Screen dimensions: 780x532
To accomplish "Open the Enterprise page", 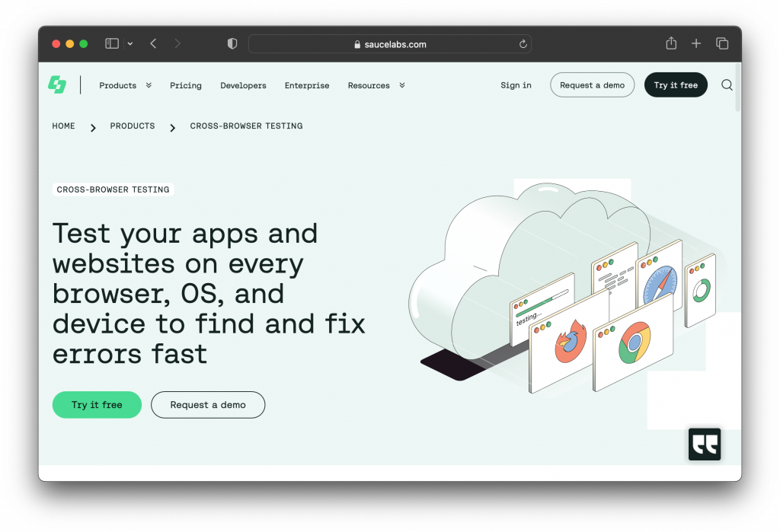I will pos(307,85).
